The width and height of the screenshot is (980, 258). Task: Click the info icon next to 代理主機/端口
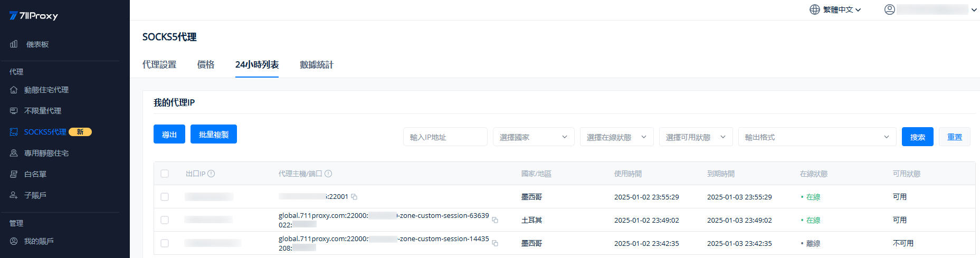tap(328, 174)
